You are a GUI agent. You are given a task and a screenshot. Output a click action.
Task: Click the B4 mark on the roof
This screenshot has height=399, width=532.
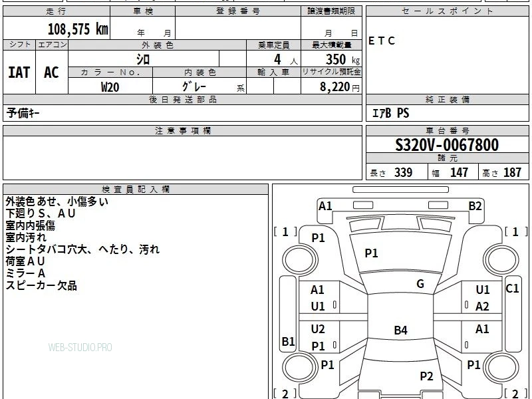401,330
